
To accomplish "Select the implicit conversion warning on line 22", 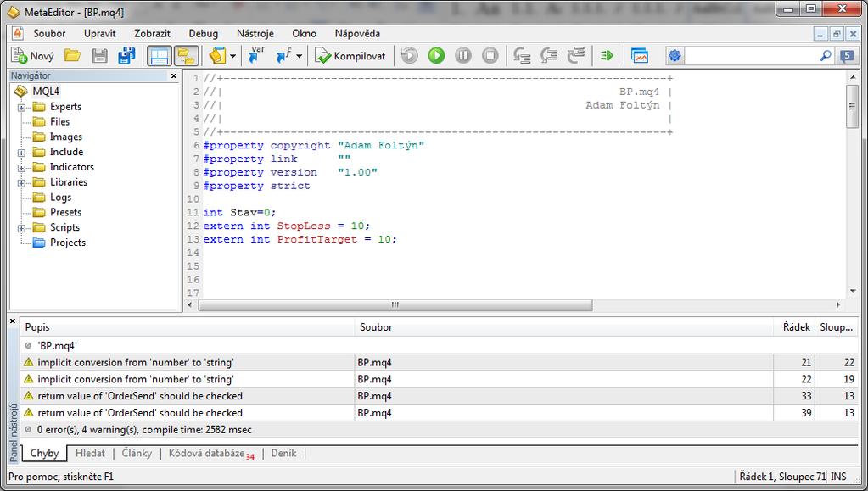I will (439, 379).
